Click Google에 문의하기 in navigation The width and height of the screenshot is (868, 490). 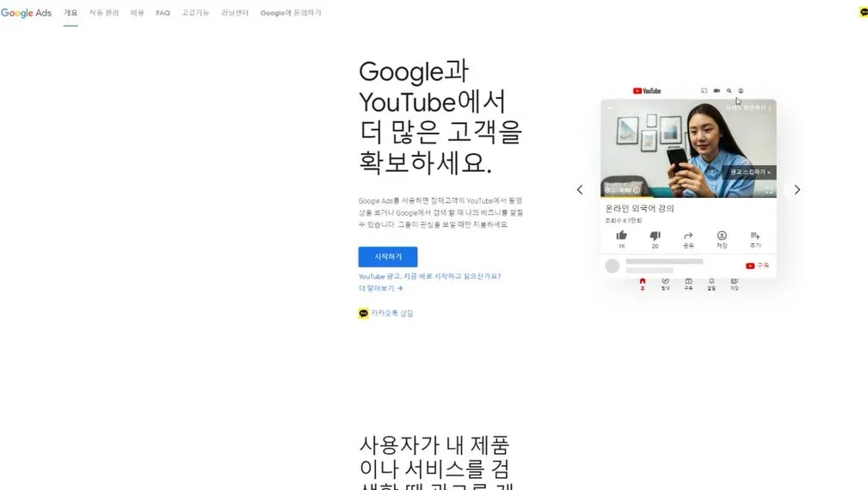click(291, 13)
